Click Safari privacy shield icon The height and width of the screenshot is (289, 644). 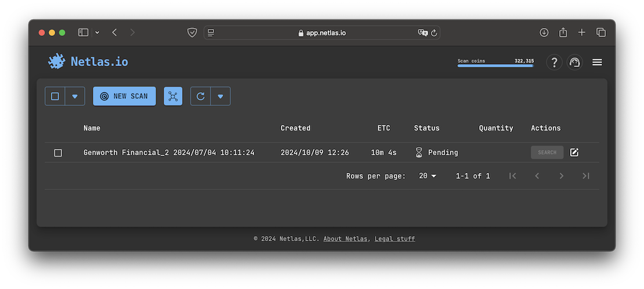point(192,32)
